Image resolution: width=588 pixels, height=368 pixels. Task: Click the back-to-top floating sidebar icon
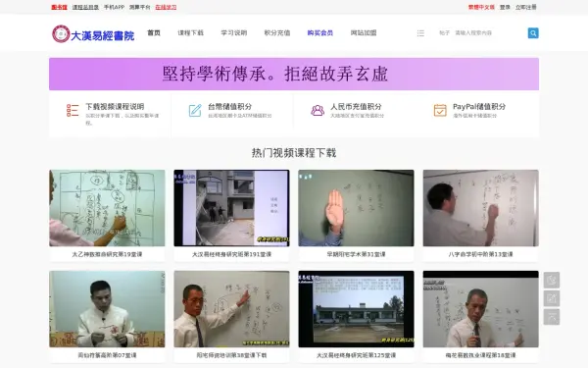point(552,317)
